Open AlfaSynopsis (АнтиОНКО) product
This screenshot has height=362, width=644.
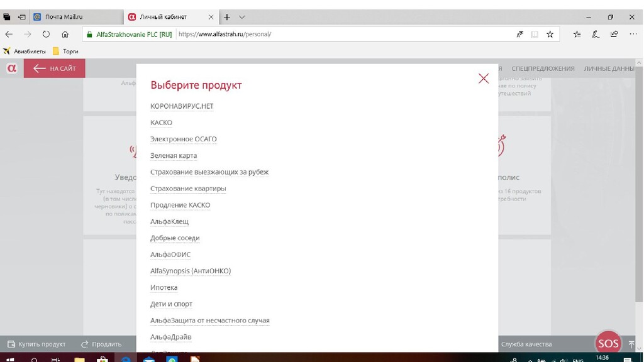191,271
